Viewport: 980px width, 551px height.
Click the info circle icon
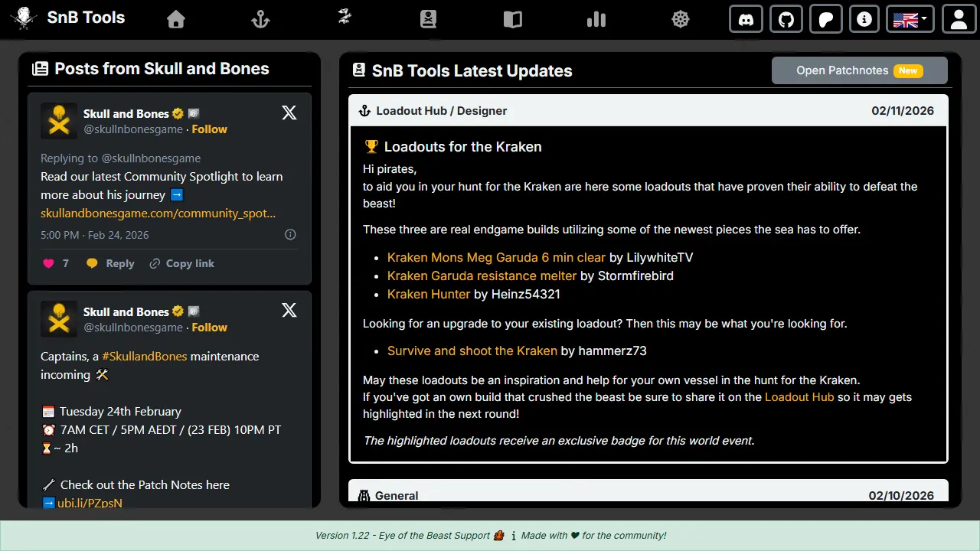pyautogui.click(x=864, y=19)
